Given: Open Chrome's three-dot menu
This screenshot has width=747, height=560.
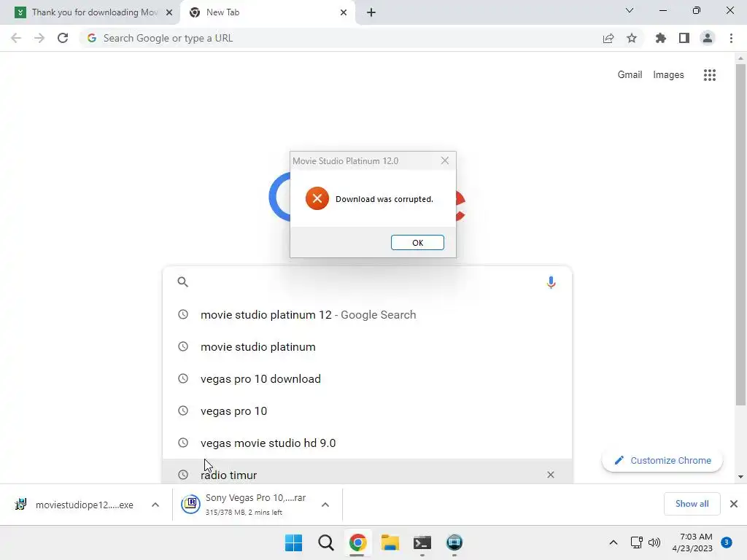Looking at the screenshot, I should click(731, 38).
